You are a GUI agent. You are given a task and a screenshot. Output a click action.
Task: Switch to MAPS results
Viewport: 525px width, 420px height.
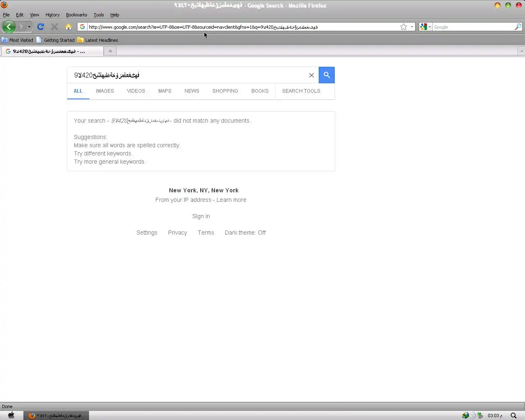[165, 91]
